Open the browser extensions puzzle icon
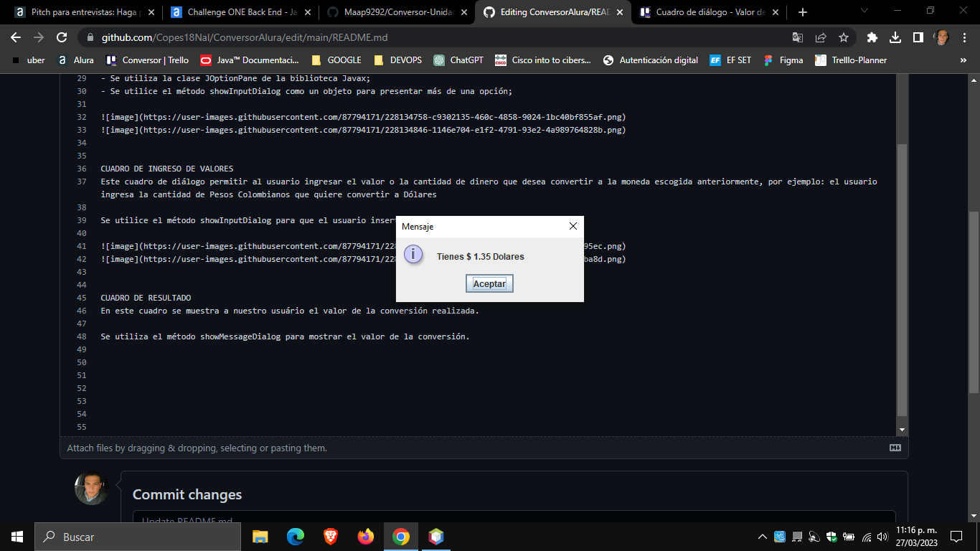This screenshot has height=551, width=980. 872,37
